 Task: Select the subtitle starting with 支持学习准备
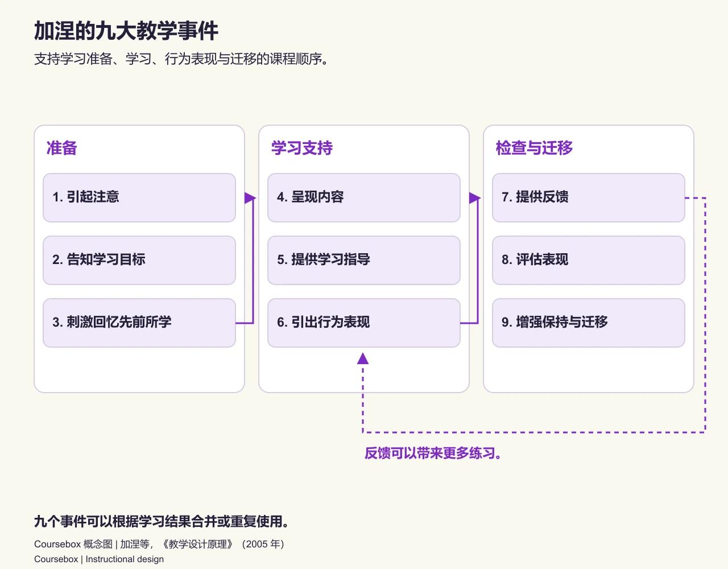point(182,59)
